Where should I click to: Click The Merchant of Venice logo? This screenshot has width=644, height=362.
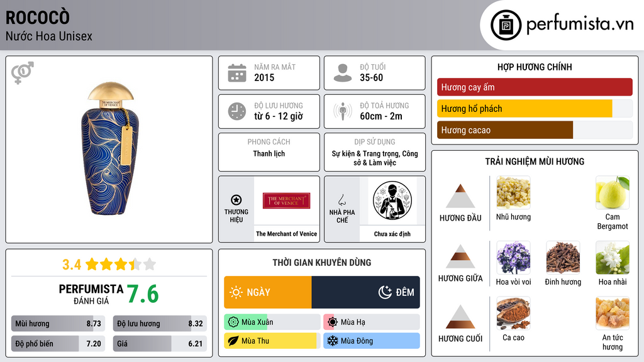[x=286, y=200]
